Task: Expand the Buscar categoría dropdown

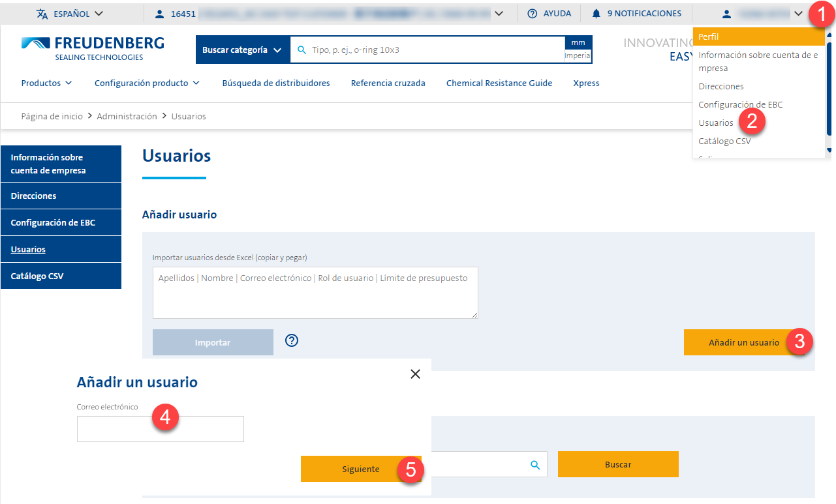Action: 242,50
